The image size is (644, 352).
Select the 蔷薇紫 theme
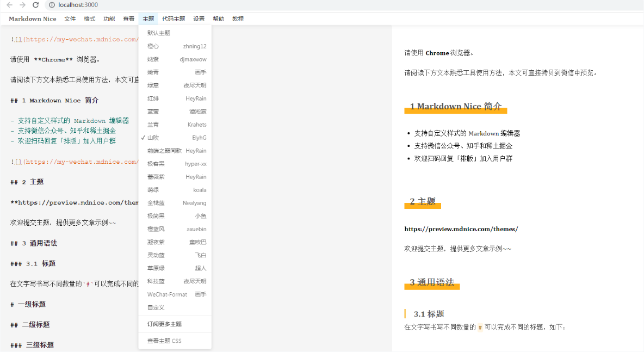(x=175, y=177)
